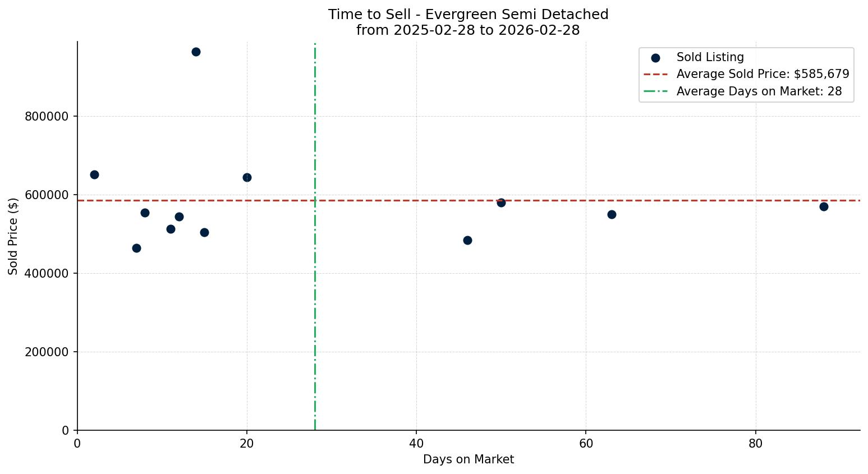The height and width of the screenshot is (474, 868).
Task: Click the 'Days on Market' x-axis label
Action: point(468,459)
